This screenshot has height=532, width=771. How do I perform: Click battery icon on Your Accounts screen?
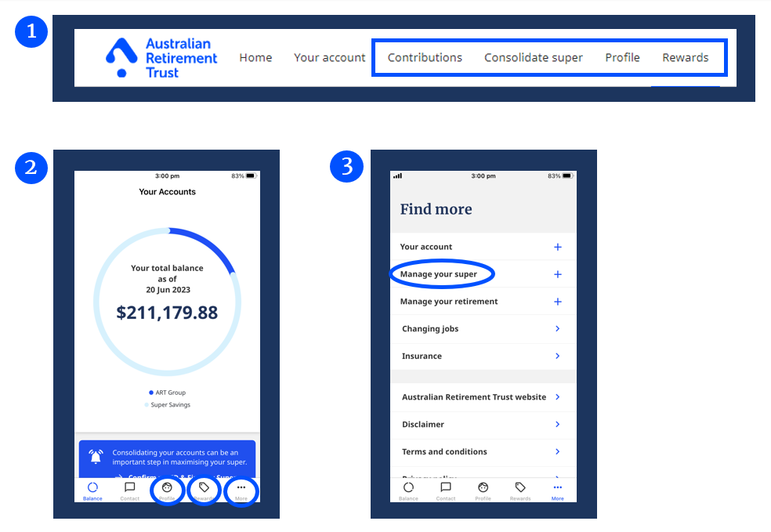pos(251,176)
